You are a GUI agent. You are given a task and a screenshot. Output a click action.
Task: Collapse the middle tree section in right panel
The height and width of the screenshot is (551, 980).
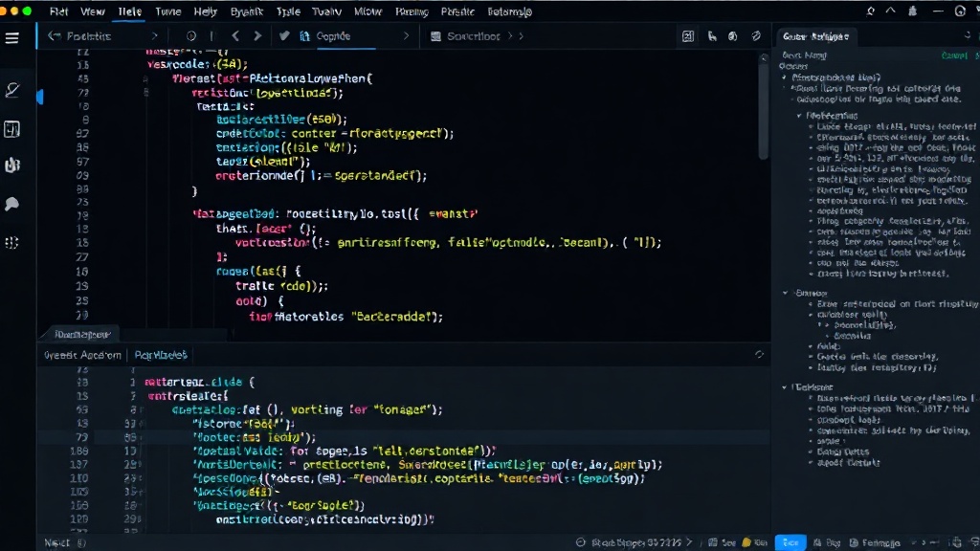786,293
